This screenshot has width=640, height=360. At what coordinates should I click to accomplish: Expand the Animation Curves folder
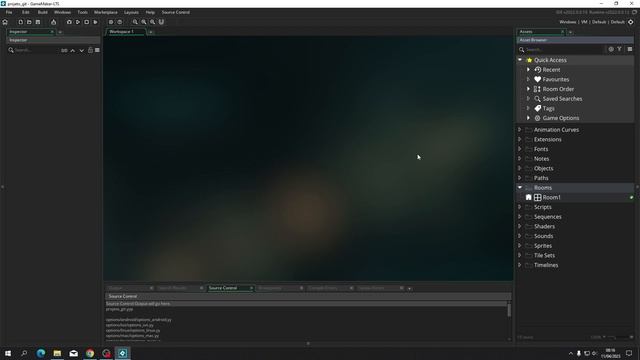coord(520,130)
